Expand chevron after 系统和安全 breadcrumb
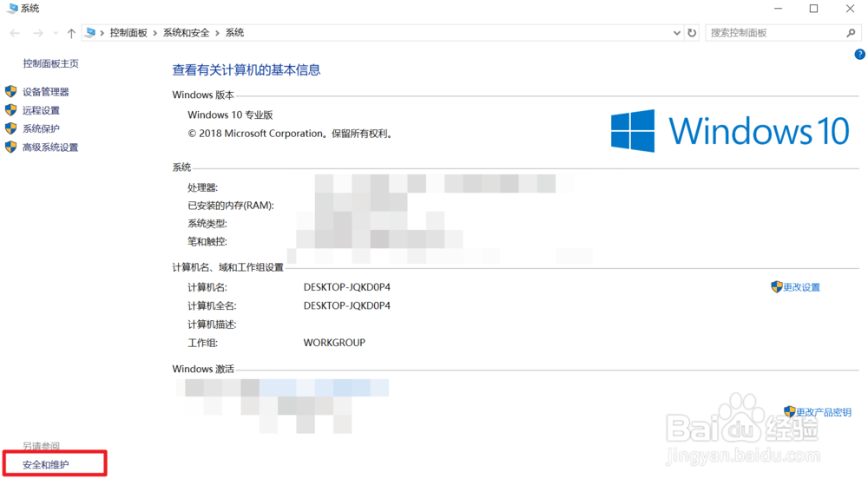This screenshot has height=485, width=868. click(x=218, y=33)
